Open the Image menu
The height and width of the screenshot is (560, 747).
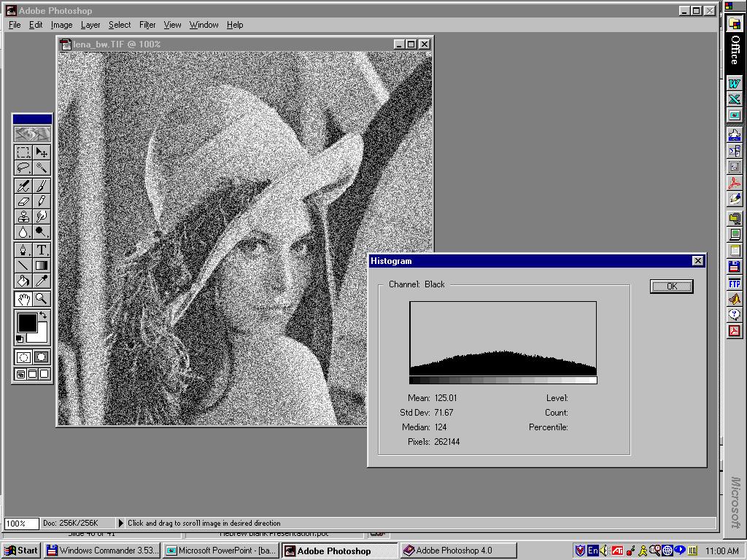(61, 25)
